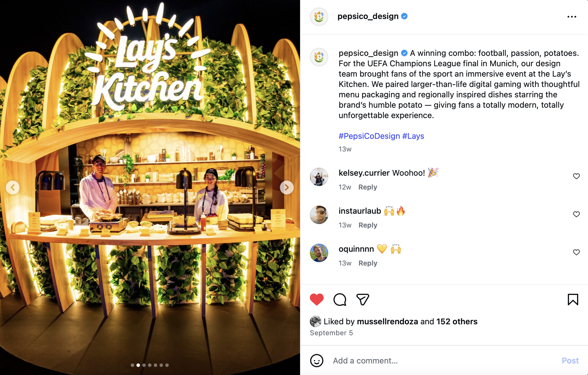Share post using paper plane icon

click(x=363, y=300)
